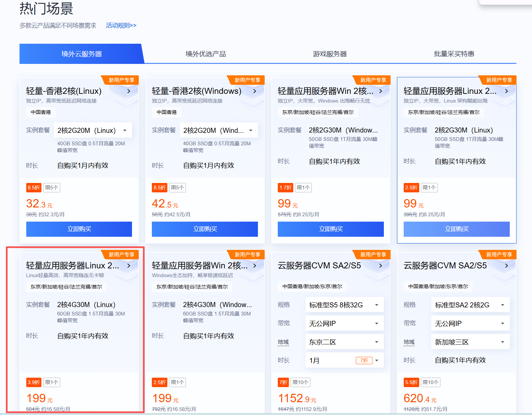Screen dimensions: 532x415
Task: Open the 标准型S5 8核32G spec dropdown
Action: tap(344, 305)
